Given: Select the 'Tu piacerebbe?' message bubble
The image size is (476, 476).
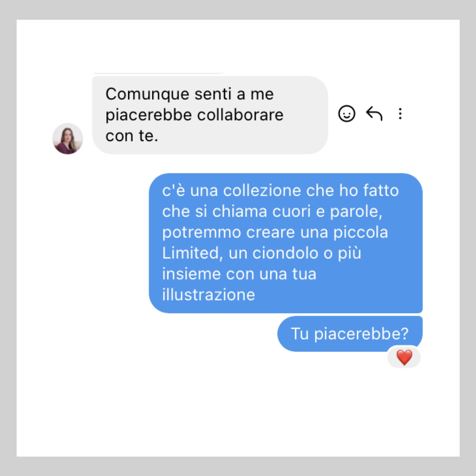Looking at the screenshot, I should point(350,334).
